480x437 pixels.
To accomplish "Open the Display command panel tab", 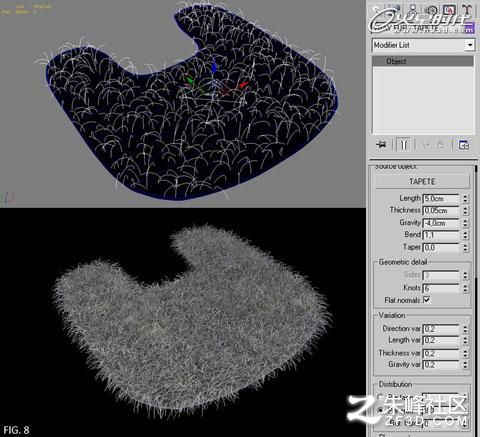I will [449, 9].
